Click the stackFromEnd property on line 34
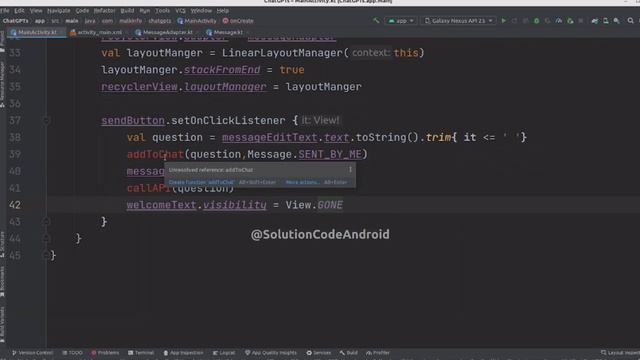This screenshot has height=360, width=640. pos(222,70)
